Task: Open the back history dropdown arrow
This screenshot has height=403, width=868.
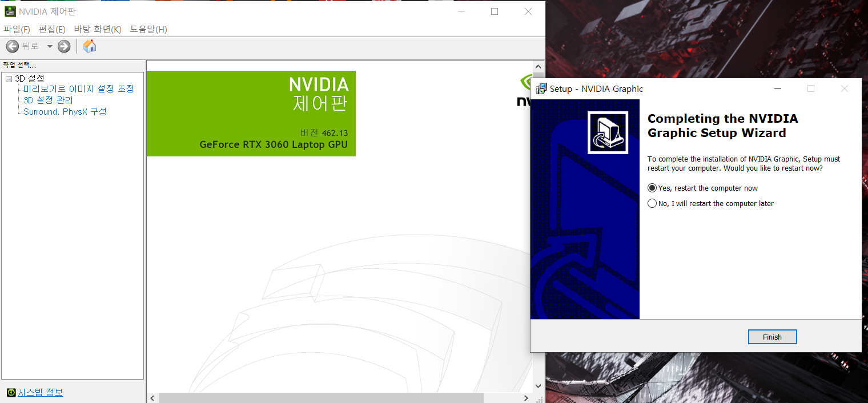Action: tap(50, 47)
